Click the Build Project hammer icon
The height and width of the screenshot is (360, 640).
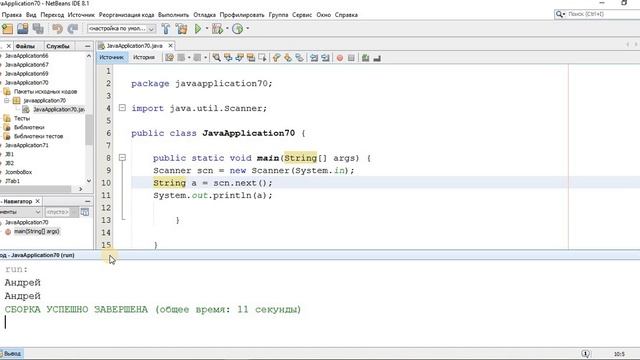point(166,29)
